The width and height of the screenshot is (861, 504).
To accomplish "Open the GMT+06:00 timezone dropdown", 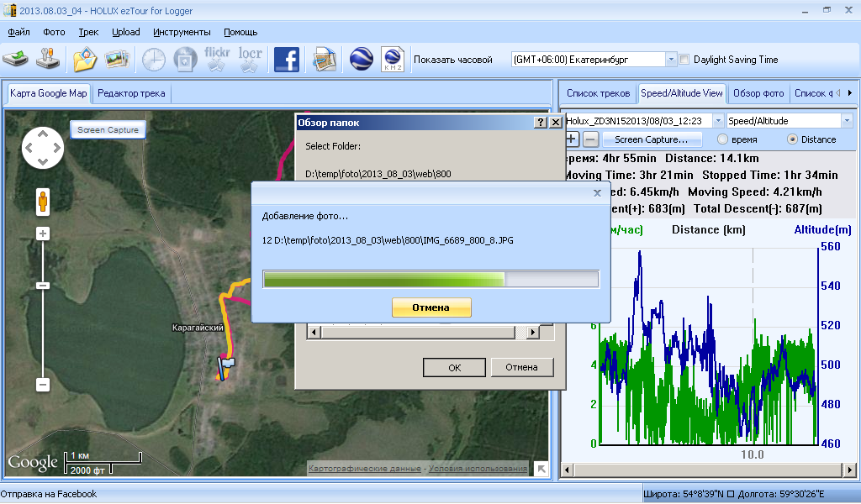I will click(670, 60).
